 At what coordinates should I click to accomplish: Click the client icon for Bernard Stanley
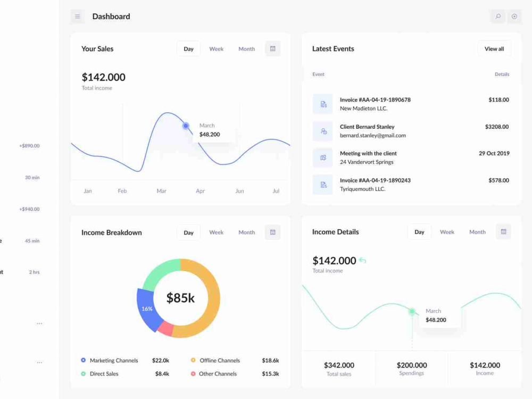point(323,131)
